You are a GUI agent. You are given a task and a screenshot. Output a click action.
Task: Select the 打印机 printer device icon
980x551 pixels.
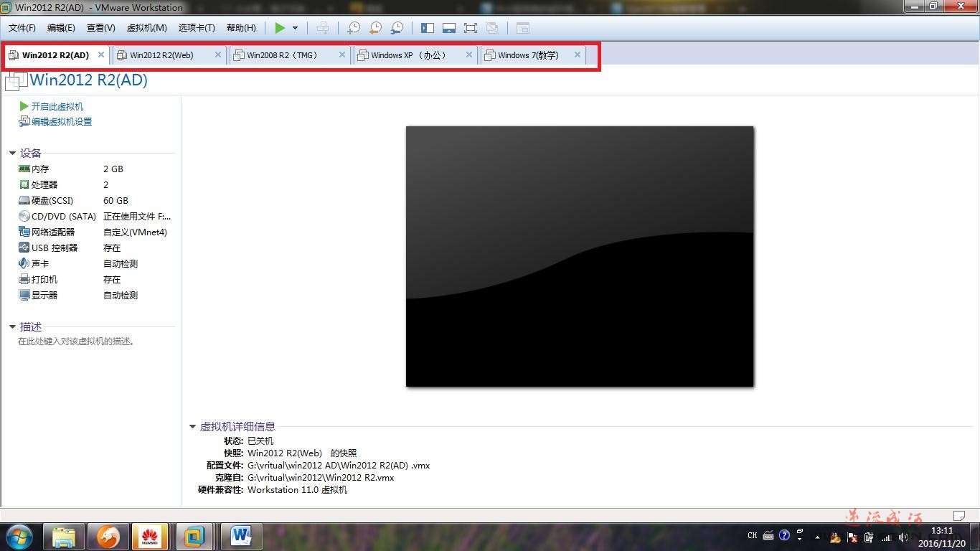click(24, 279)
